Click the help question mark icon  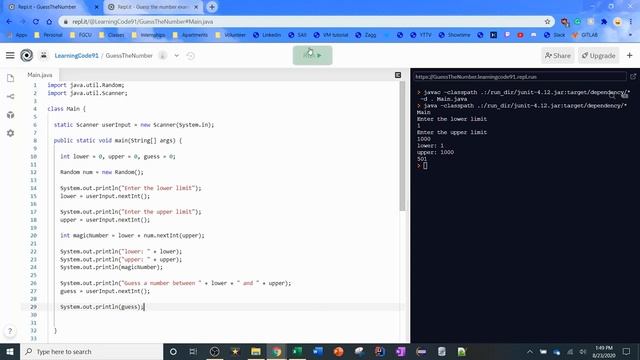(x=10, y=331)
